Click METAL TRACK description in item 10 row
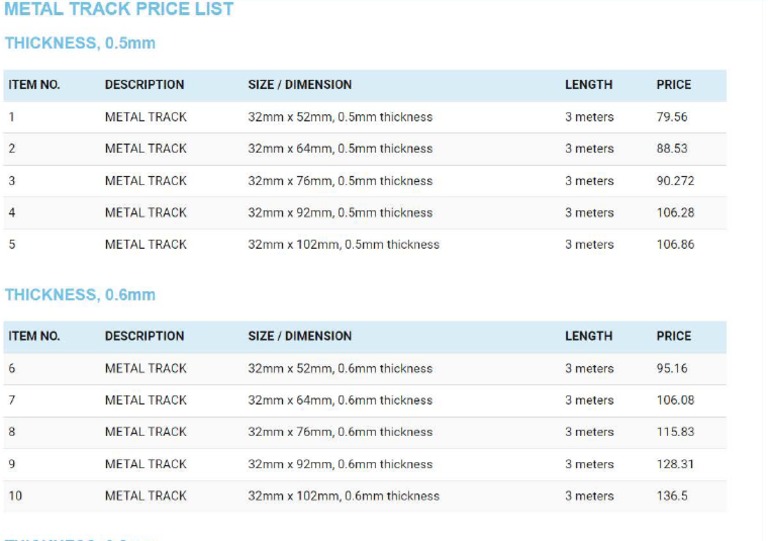Image resolution: width=768 pixels, height=541 pixels. [x=146, y=496]
